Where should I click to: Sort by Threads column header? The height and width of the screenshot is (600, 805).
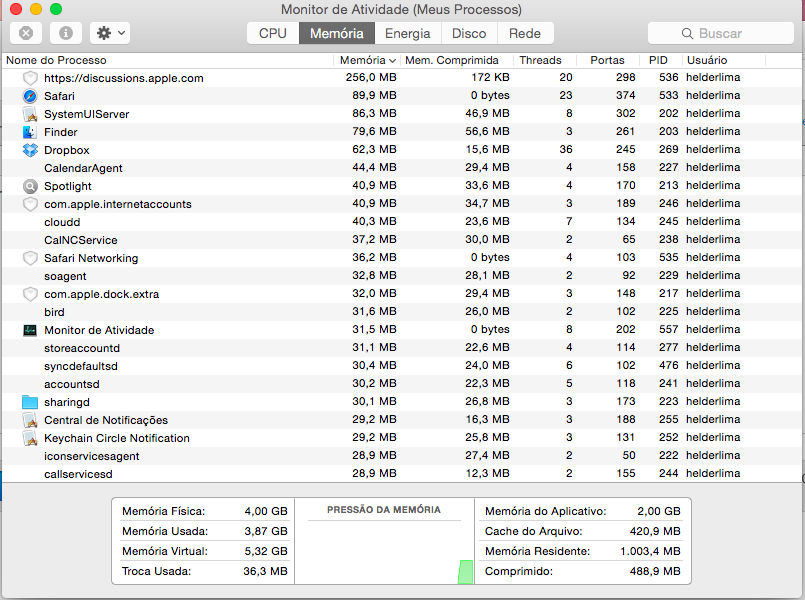(545, 60)
